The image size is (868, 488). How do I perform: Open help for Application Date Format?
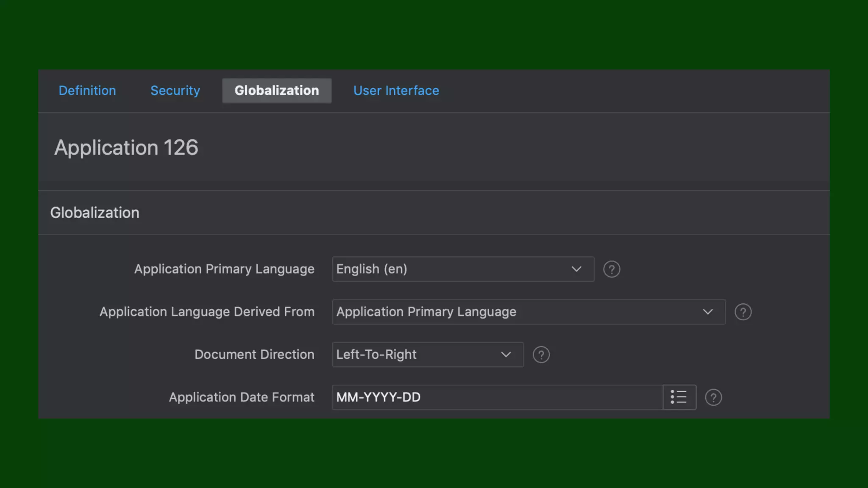coord(713,397)
